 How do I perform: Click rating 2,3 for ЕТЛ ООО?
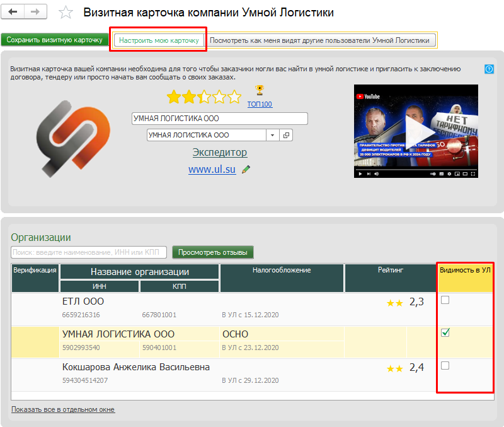click(416, 302)
